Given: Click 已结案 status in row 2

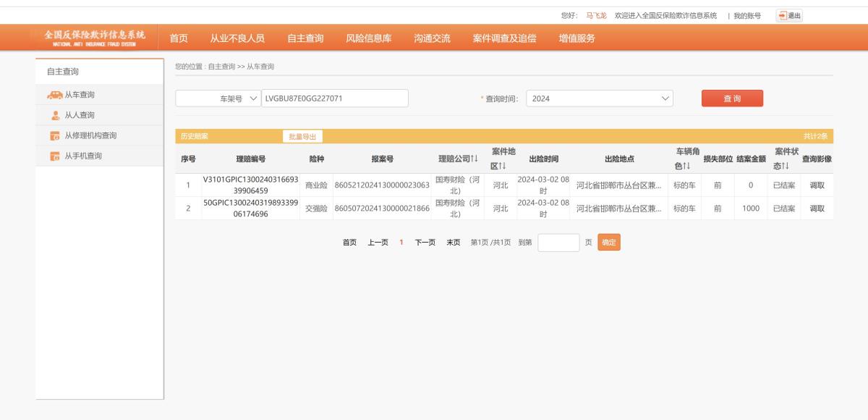Looking at the screenshot, I should point(784,209).
